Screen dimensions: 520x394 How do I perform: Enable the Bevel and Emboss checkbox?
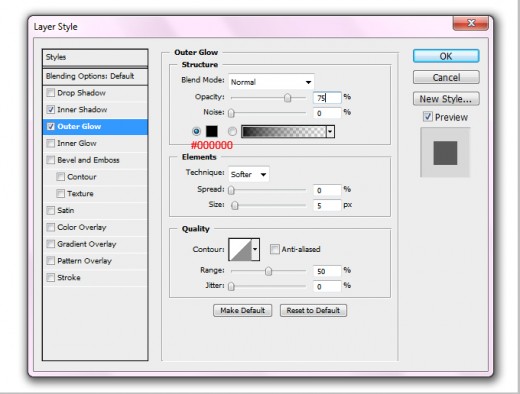51,160
